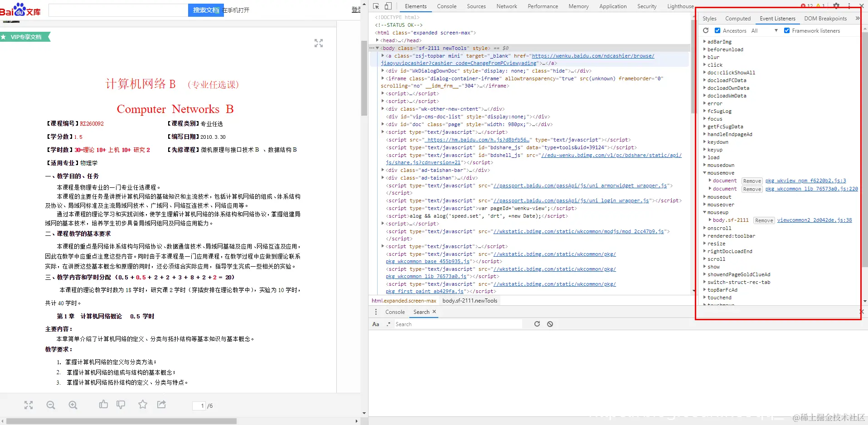Switch to the Sources tab

point(476,6)
